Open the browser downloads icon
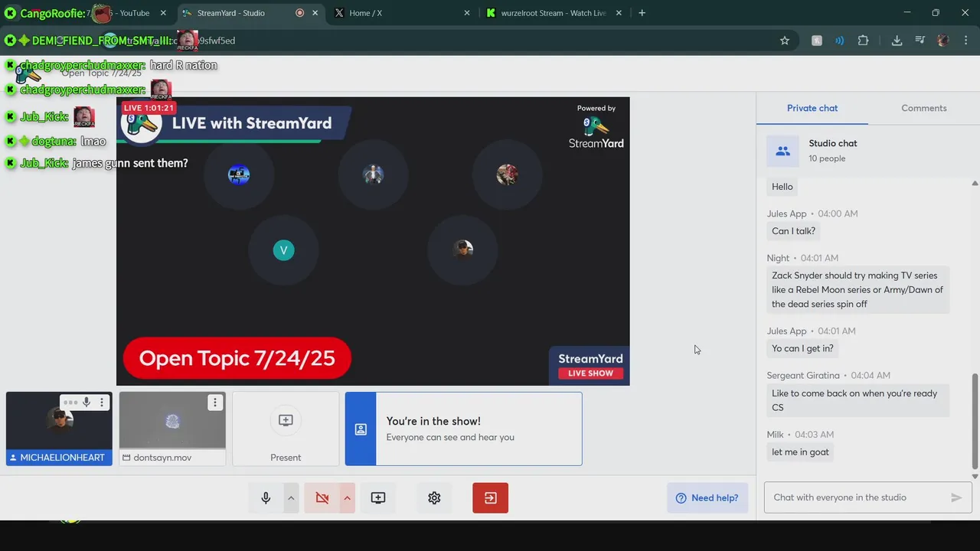The width and height of the screenshot is (980, 551). tap(897, 41)
